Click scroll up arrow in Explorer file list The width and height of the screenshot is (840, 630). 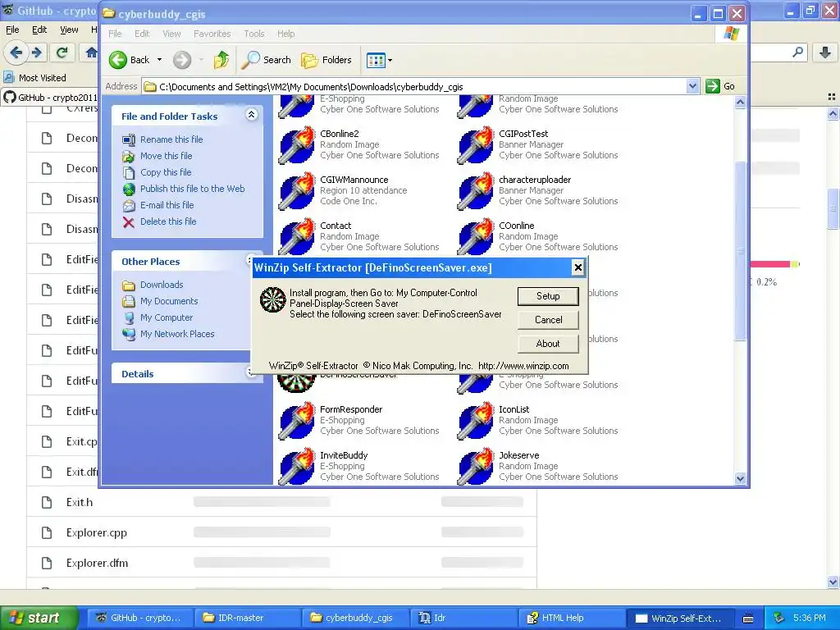click(741, 102)
